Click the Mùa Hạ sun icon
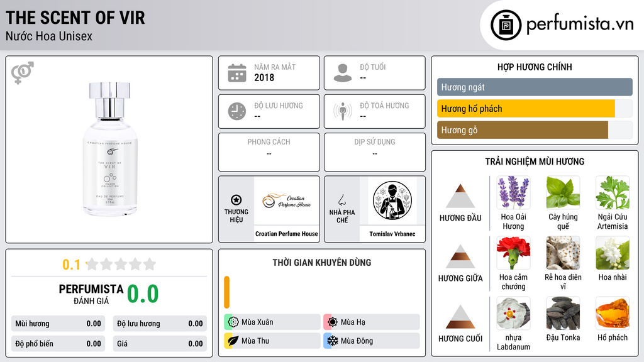The image size is (644, 362). (x=333, y=322)
